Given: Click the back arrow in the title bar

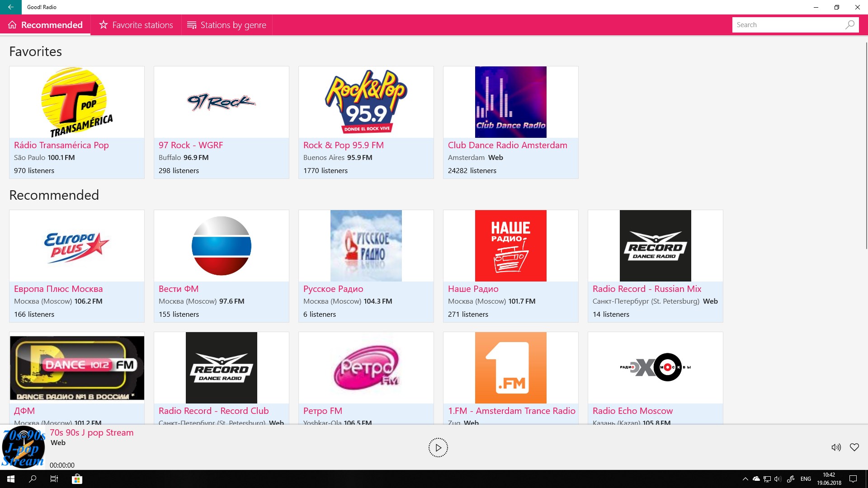Looking at the screenshot, I should click(x=11, y=7).
